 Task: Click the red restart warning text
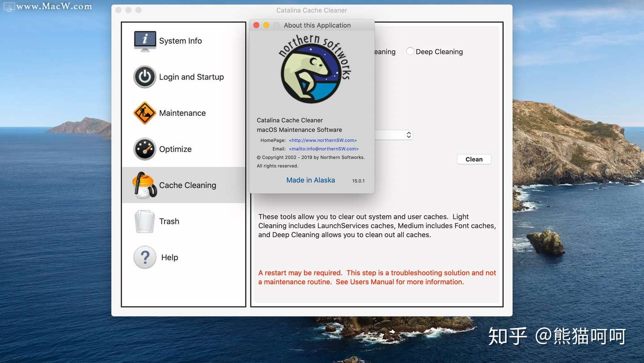click(x=377, y=277)
